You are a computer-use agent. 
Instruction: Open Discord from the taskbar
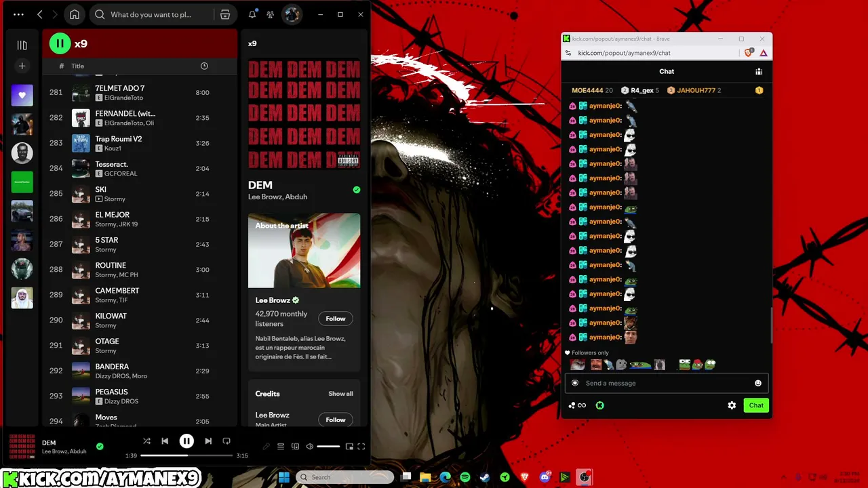[545, 477]
